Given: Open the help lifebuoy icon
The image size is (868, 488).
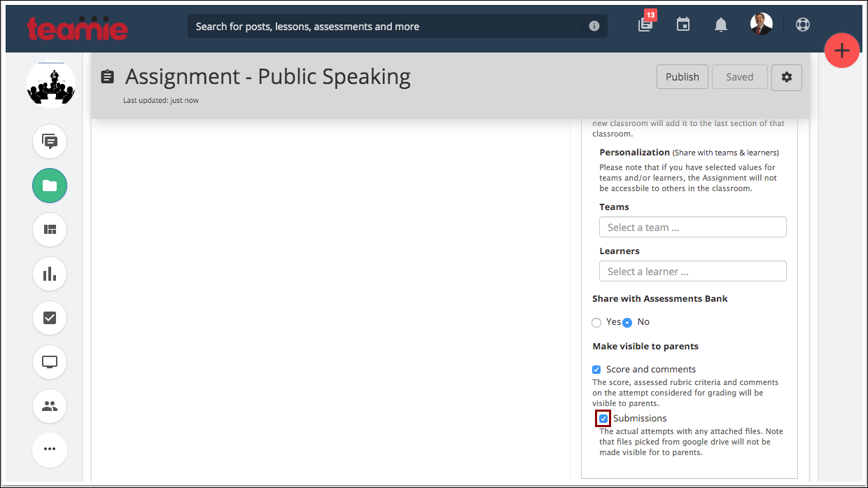Looking at the screenshot, I should [803, 25].
